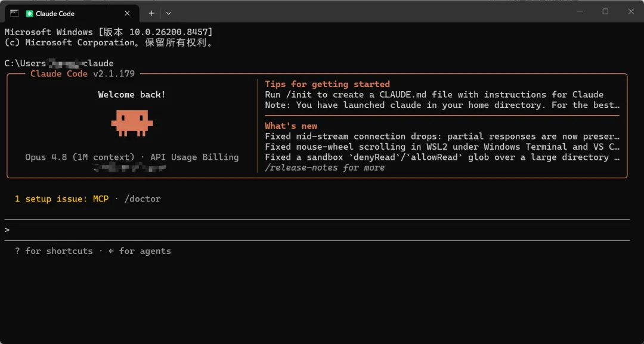
Task: Click the 'What's new' heading
Action: 291,126
